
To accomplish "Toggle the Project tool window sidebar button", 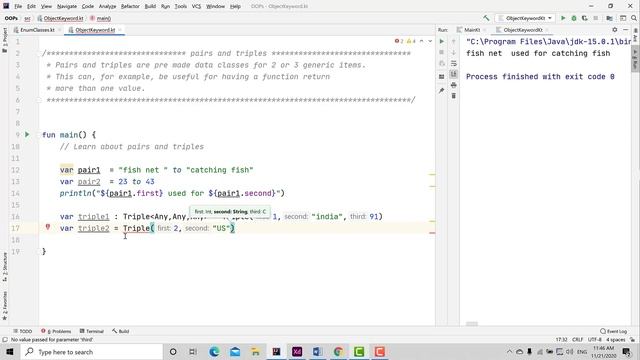I will tap(4, 40).
